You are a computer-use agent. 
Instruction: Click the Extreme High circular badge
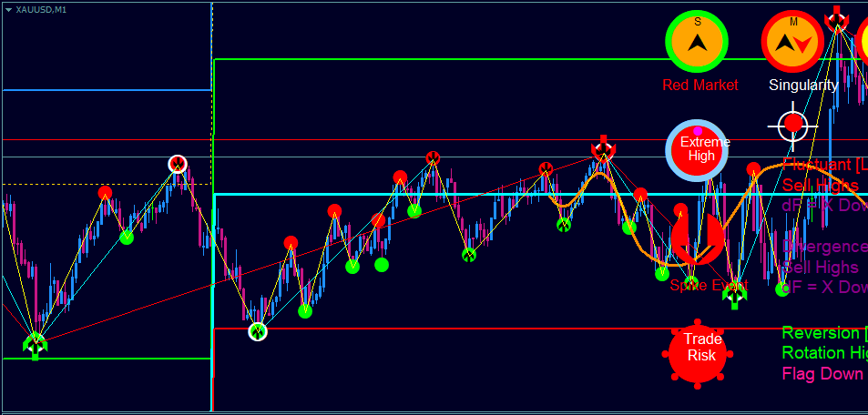pos(698,150)
